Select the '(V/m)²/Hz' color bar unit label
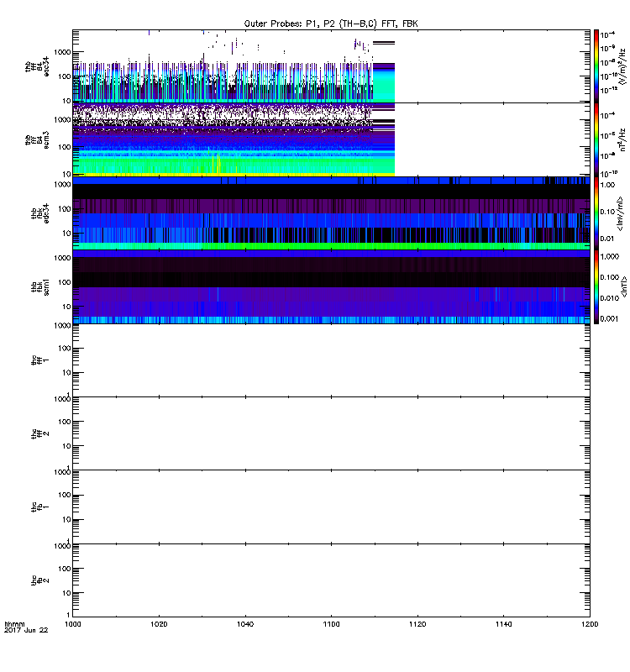Image resolution: width=630 pixels, height=672 pixels. point(623,66)
